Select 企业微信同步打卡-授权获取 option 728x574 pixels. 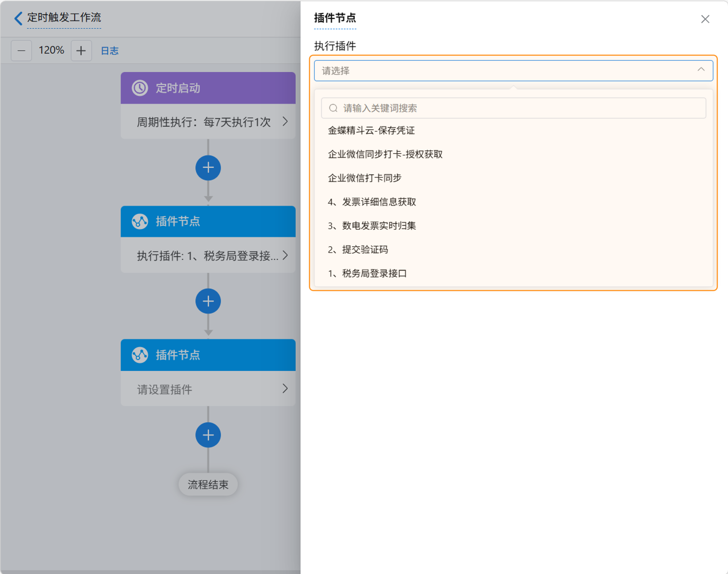[x=385, y=154]
